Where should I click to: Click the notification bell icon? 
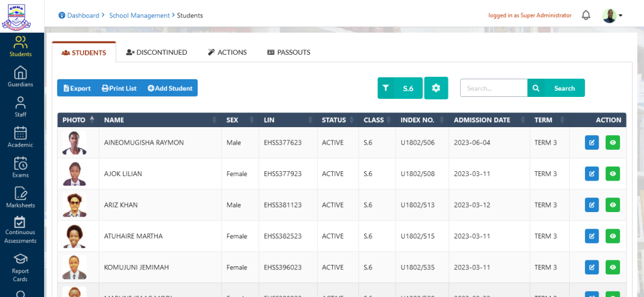586,15
